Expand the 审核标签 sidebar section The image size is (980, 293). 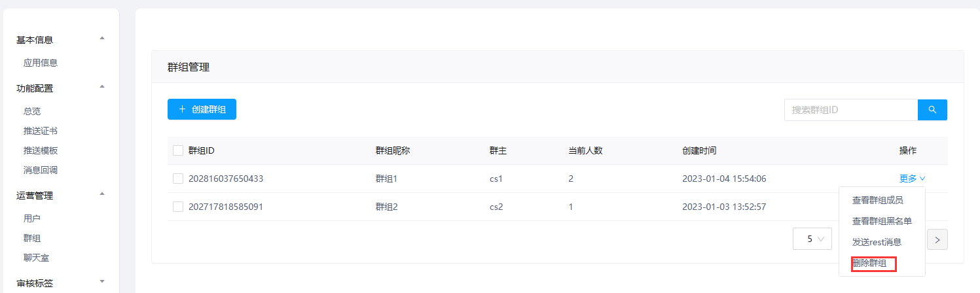[102, 282]
